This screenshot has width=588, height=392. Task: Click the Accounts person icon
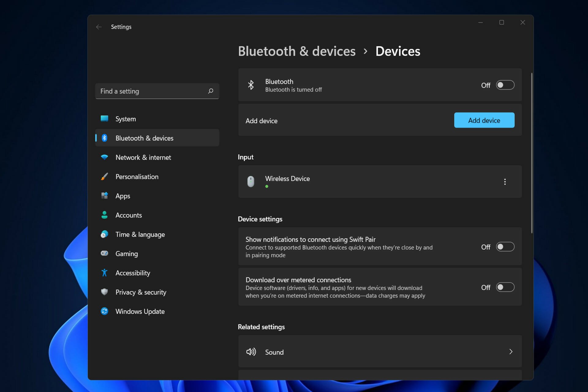[104, 215]
